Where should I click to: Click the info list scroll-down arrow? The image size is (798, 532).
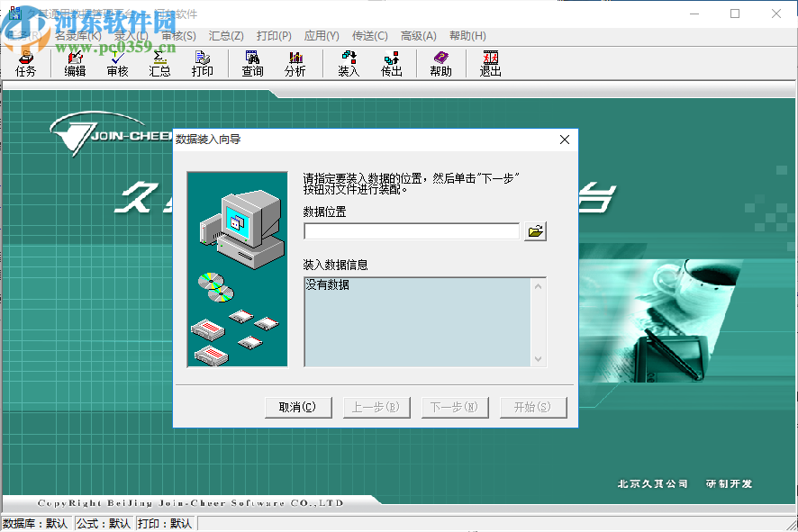[539, 358]
